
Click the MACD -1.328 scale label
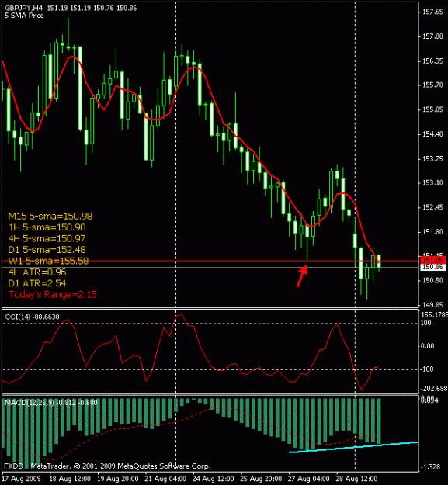[x=429, y=466]
